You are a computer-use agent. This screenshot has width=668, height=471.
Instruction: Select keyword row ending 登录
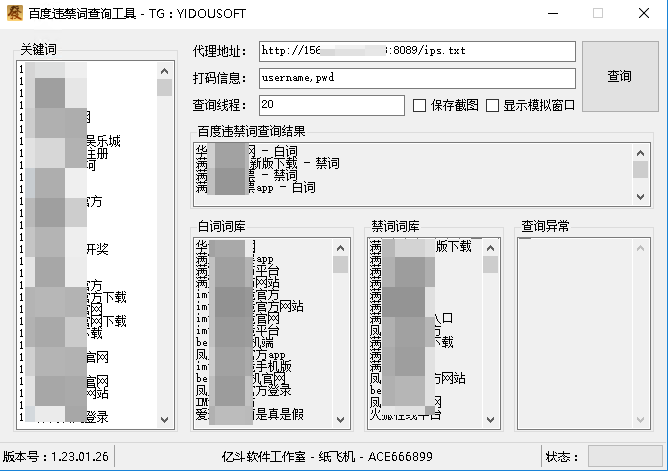point(64,416)
